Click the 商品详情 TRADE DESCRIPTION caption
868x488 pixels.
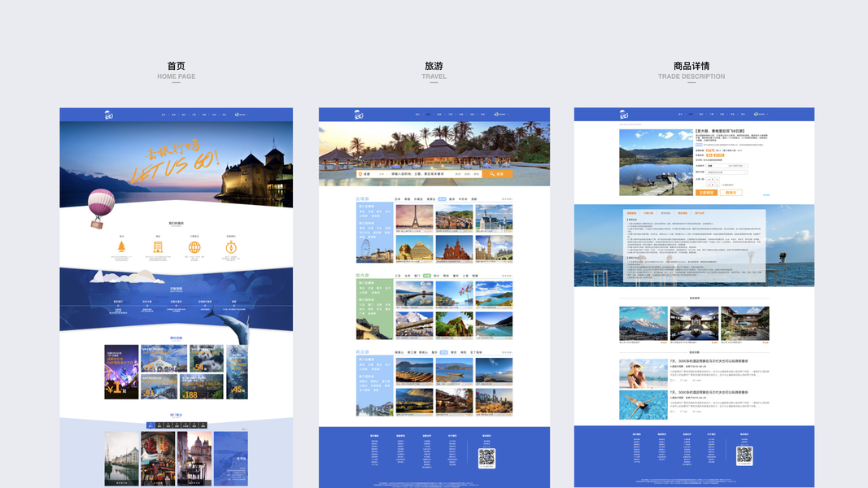pyautogui.click(x=691, y=70)
